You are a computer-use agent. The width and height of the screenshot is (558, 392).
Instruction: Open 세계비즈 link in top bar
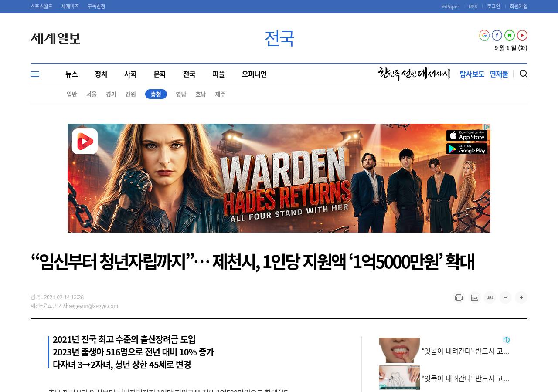70,6
